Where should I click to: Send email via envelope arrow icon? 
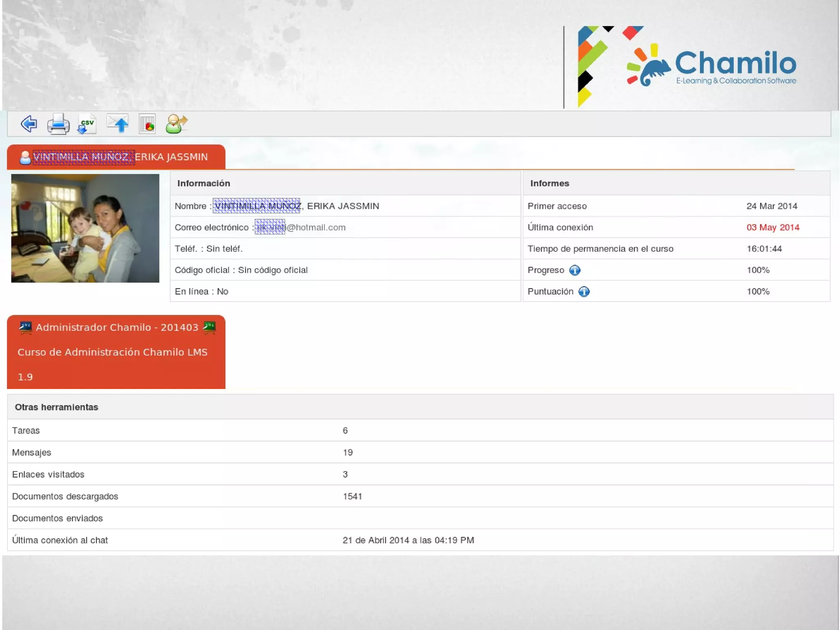coord(118,124)
